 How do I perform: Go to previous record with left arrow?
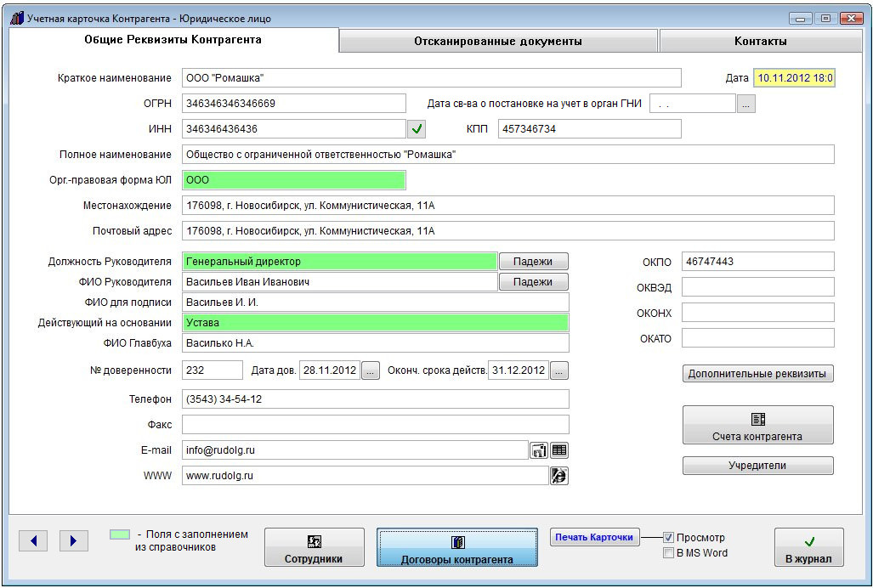pos(33,540)
